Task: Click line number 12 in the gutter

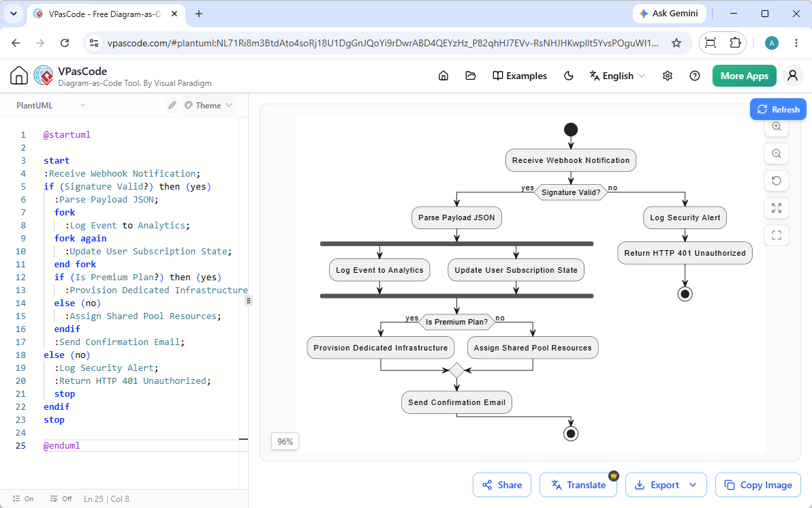Action: click(20, 278)
